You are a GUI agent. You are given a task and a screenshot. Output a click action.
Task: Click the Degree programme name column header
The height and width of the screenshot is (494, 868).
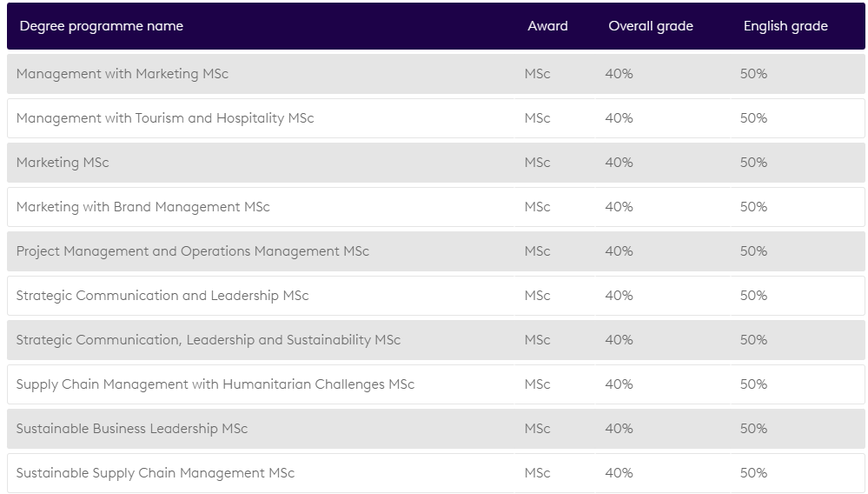pos(101,26)
